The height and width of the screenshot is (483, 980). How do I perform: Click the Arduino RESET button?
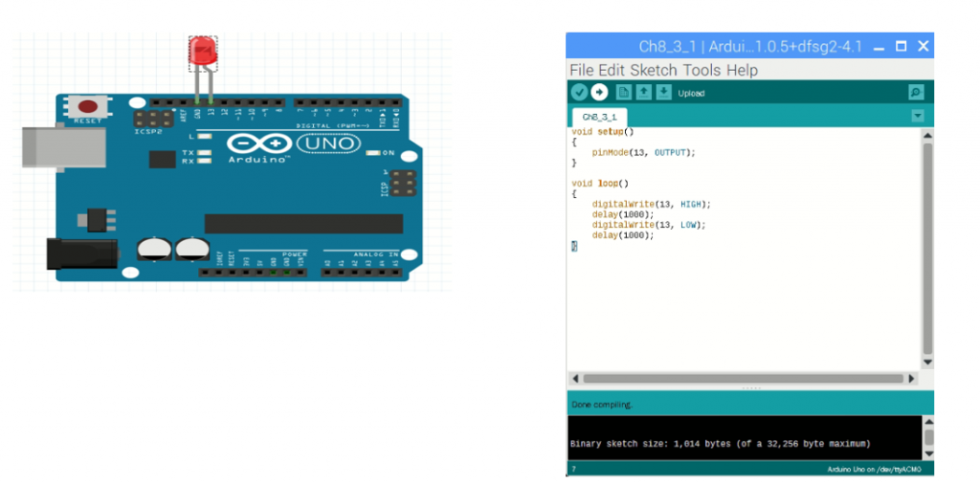(87, 106)
